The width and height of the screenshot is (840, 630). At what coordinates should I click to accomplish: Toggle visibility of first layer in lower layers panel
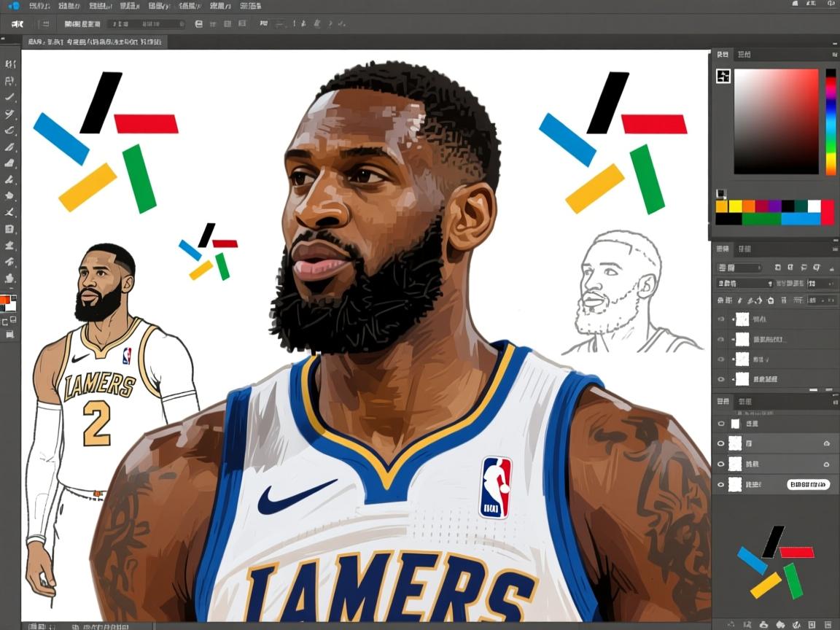tap(721, 424)
